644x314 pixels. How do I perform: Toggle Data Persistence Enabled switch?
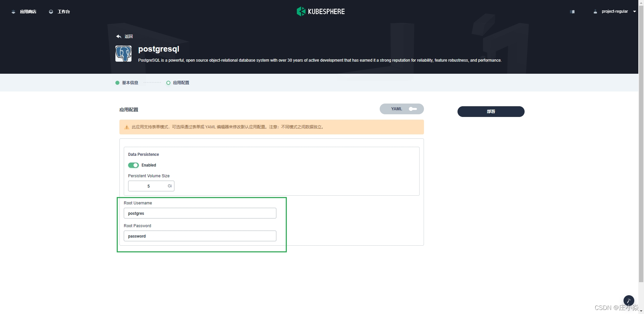pyautogui.click(x=133, y=165)
